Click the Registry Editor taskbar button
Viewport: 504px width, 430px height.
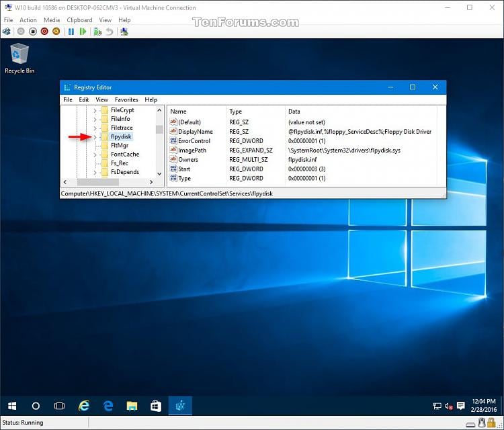click(180, 406)
